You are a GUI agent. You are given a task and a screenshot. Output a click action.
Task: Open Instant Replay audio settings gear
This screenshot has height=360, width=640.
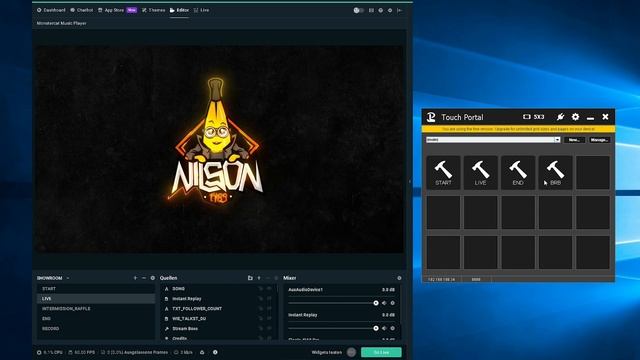click(x=393, y=328)
